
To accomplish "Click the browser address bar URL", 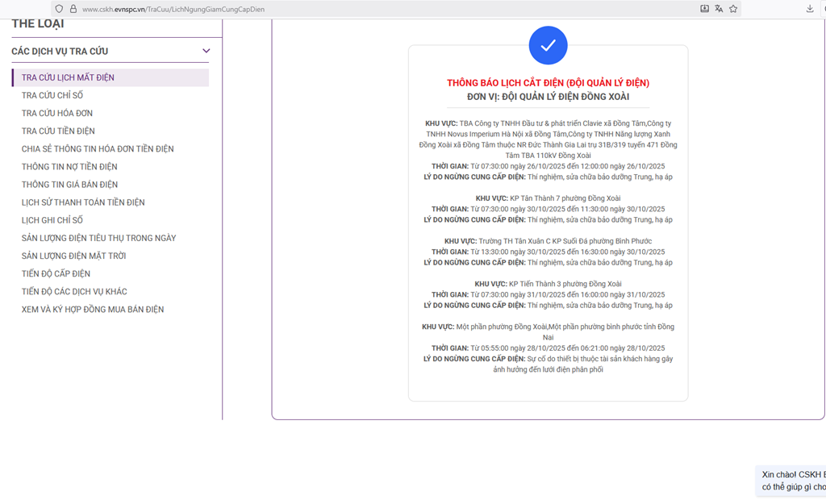I will pos(173,9).
